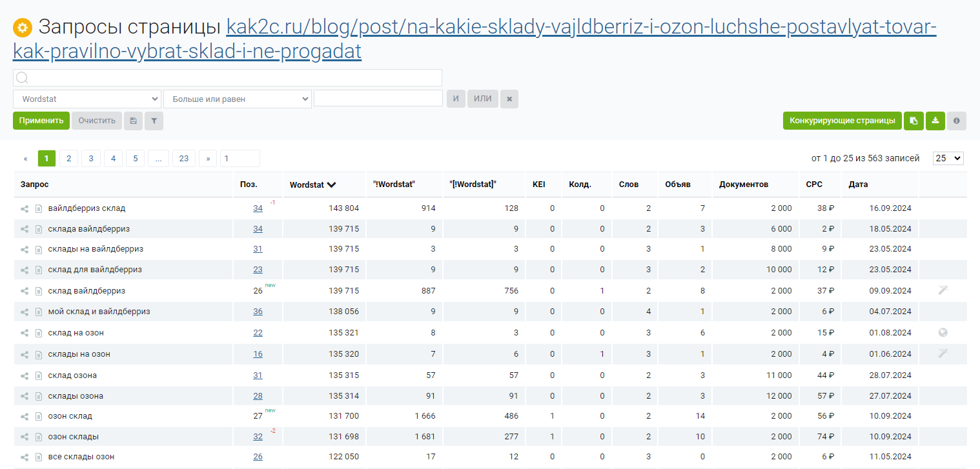The height and width of the screenshot is (469, 980).
Task: Open position link 23 for склад для вайлдберриз
Action: [258, 270]
